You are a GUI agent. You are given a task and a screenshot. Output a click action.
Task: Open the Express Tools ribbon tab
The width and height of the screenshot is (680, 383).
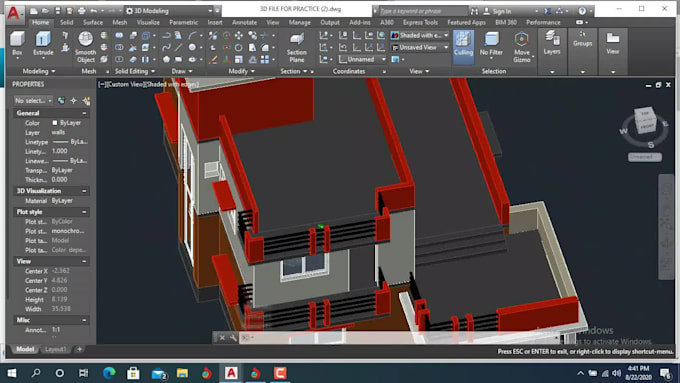(420, 22)
